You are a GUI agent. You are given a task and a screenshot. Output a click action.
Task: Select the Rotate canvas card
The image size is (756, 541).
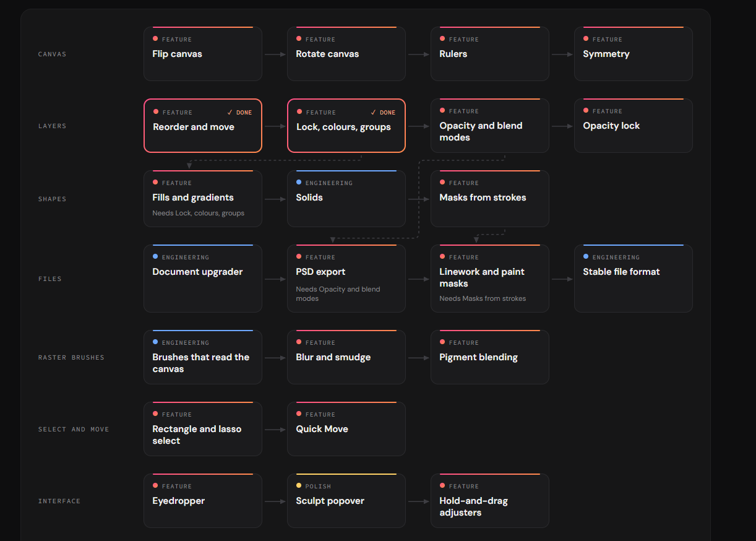(x=346, y=54)
